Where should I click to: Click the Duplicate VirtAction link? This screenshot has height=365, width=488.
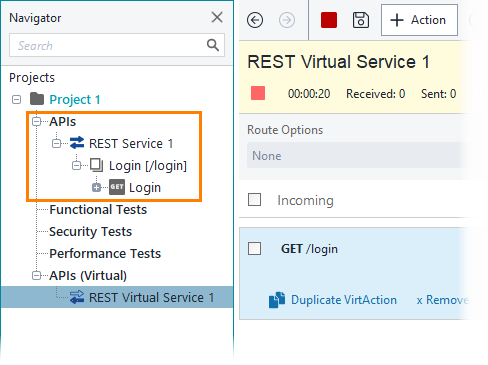344,300
